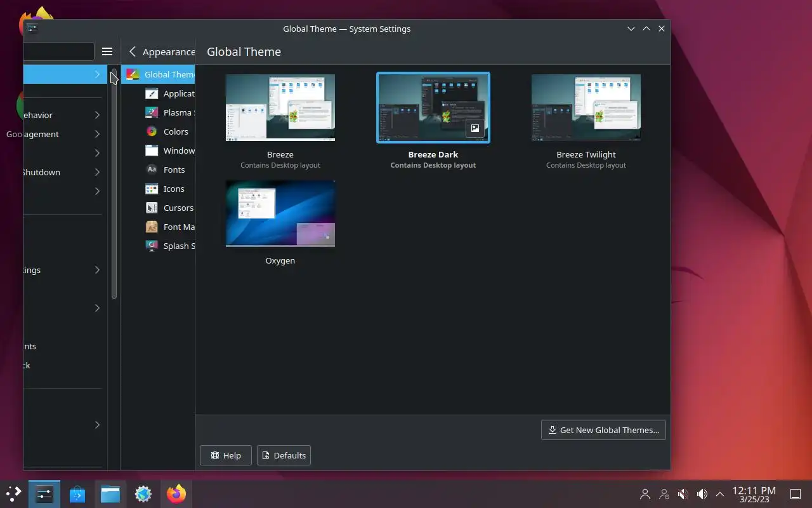This screenshot has height=508, width=812.
Task: Click the sidebar vertical scrollbar
Action: [x=114, y=184]
